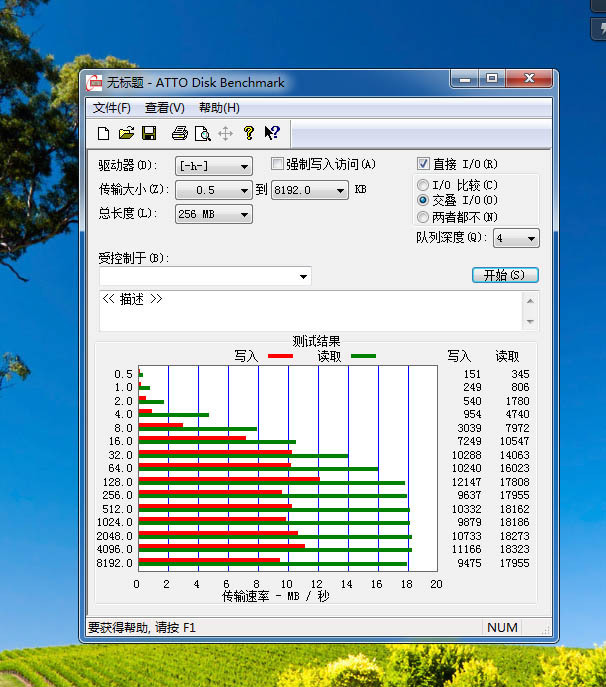Expand the 总长度 256 MB dropdown
This screenshot has height=687, width=606.
(x=245, y=214)
